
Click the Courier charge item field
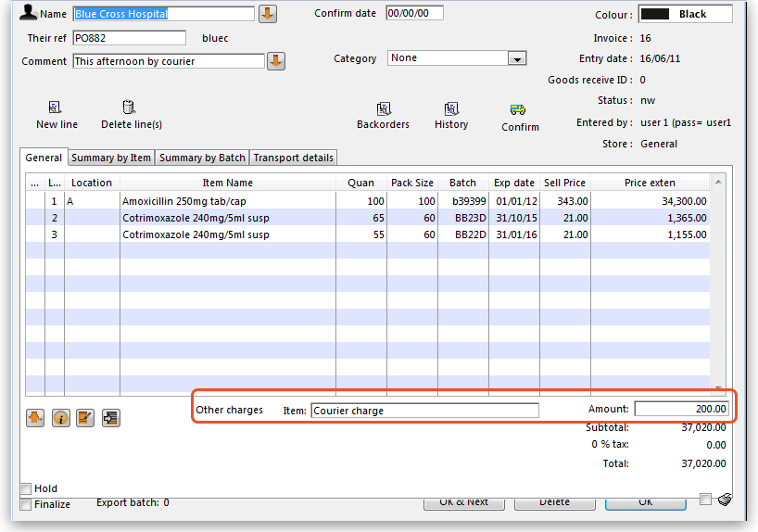pyautogui.click(x=424, y=411)
